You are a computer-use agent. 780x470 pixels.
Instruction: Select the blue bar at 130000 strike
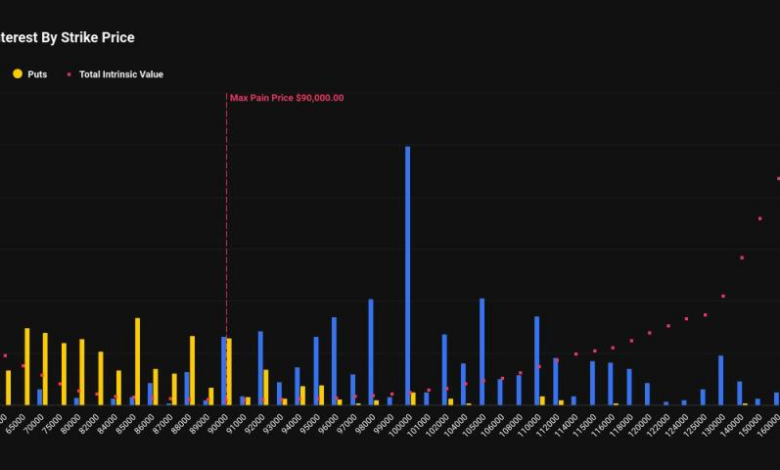[x=720, y=380]
